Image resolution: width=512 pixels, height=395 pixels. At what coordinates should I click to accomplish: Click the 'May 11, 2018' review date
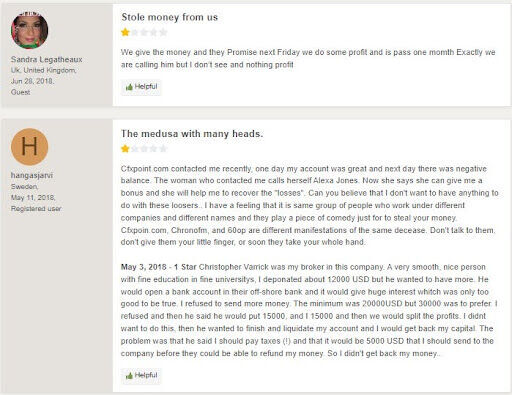(33, 198)
